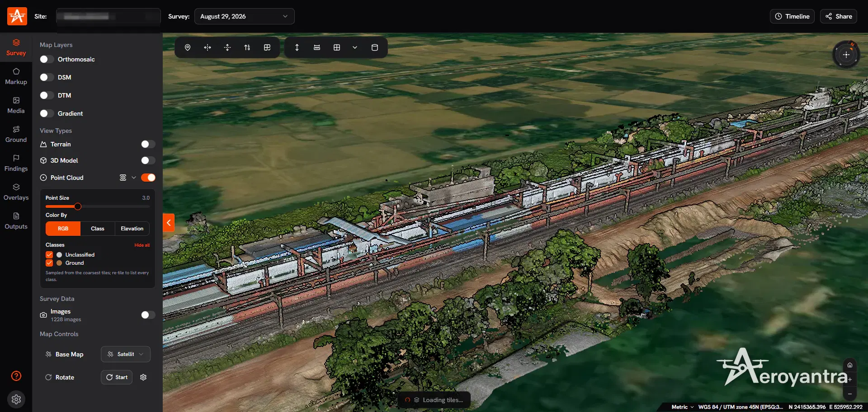The image size is (868, 412).
Task: Click the location pin tool in the map toolbar
Action: coord(188,47)
